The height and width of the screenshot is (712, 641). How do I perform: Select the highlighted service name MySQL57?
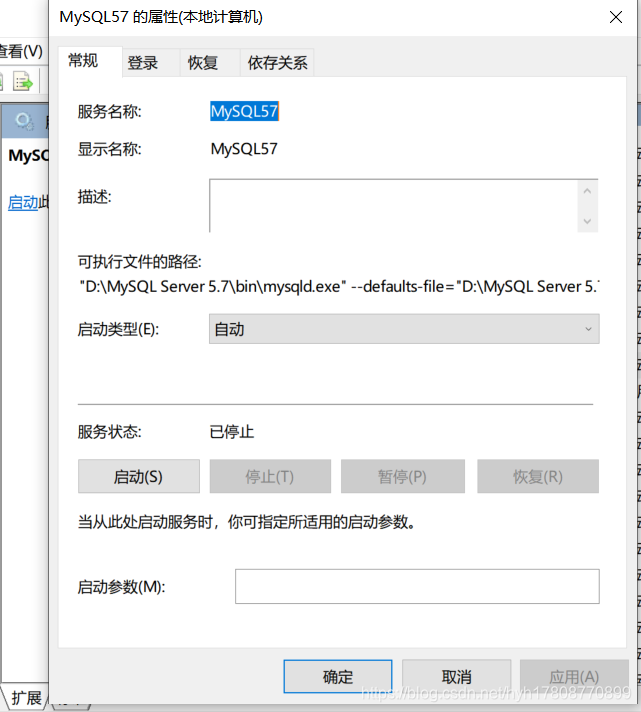point(244,111)
